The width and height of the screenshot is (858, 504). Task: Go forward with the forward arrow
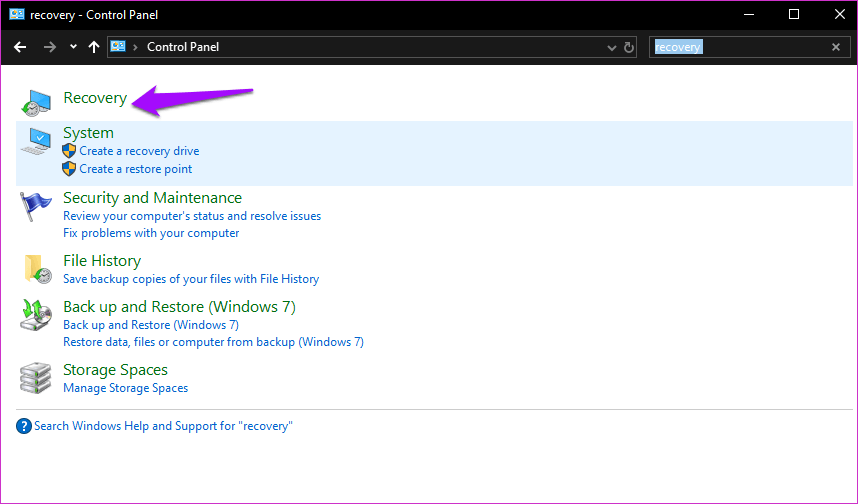50,47
